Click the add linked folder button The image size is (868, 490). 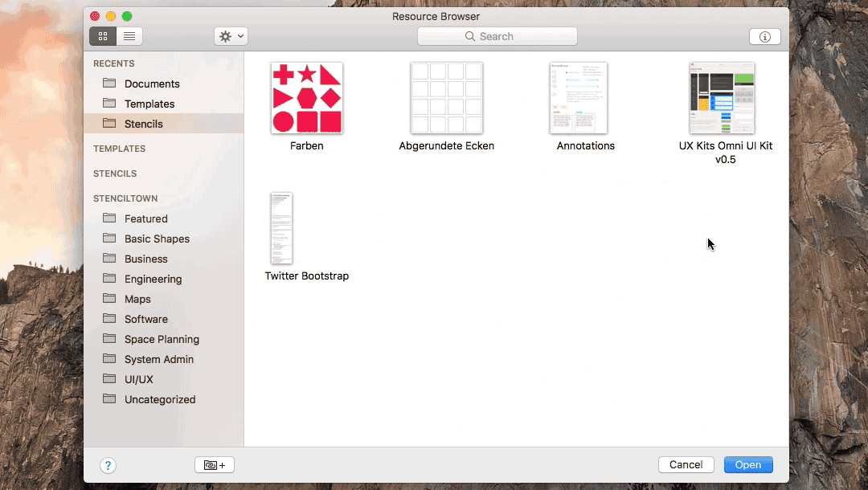(215, 465)
